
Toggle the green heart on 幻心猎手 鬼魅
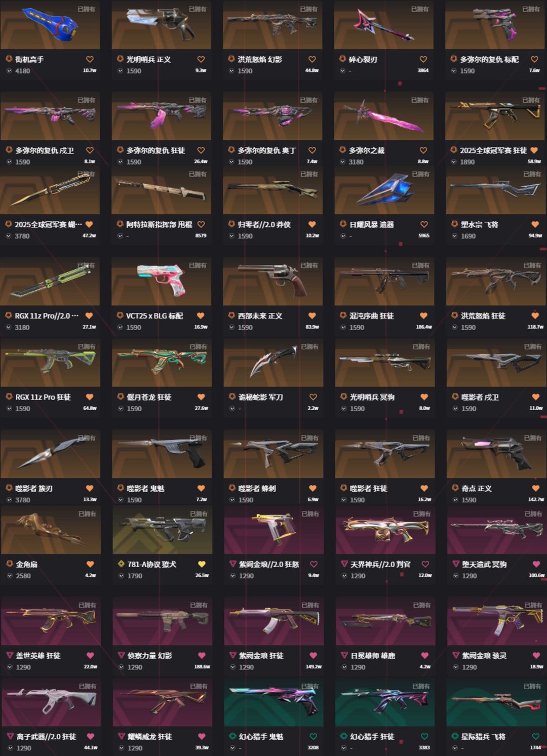coord(313,736)
